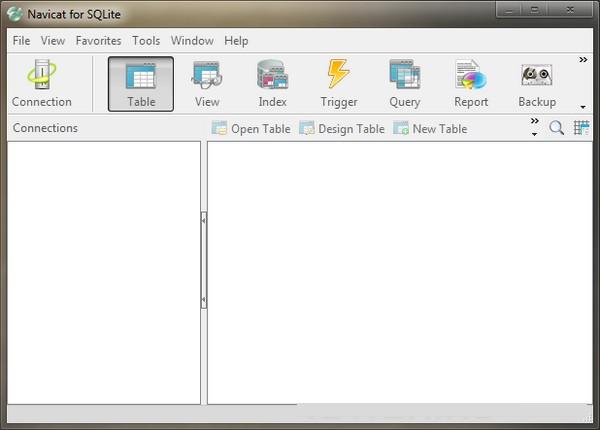Select the Trigger lightning icon
This screenshot has height=430, width=600.
pos(339,83)
